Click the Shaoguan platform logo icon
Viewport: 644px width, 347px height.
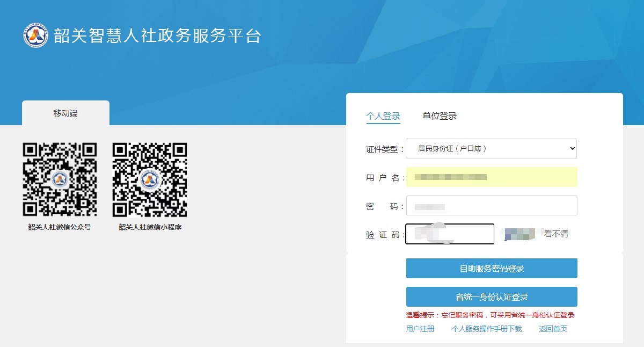36,35
